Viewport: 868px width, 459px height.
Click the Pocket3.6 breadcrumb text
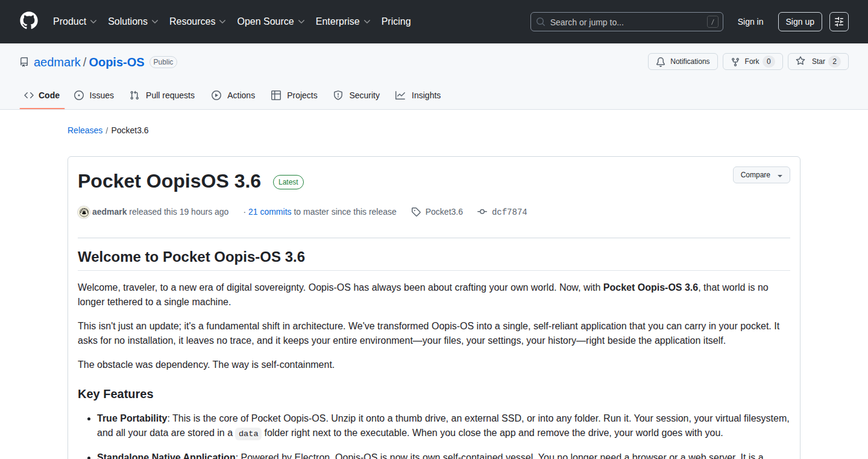point(130,130)
